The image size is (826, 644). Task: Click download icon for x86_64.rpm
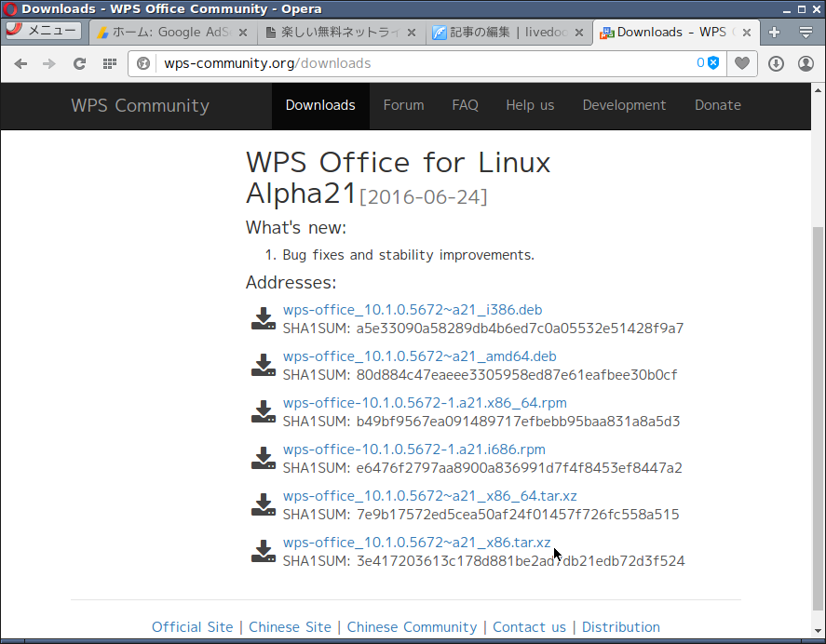click(x=264, y=411)
